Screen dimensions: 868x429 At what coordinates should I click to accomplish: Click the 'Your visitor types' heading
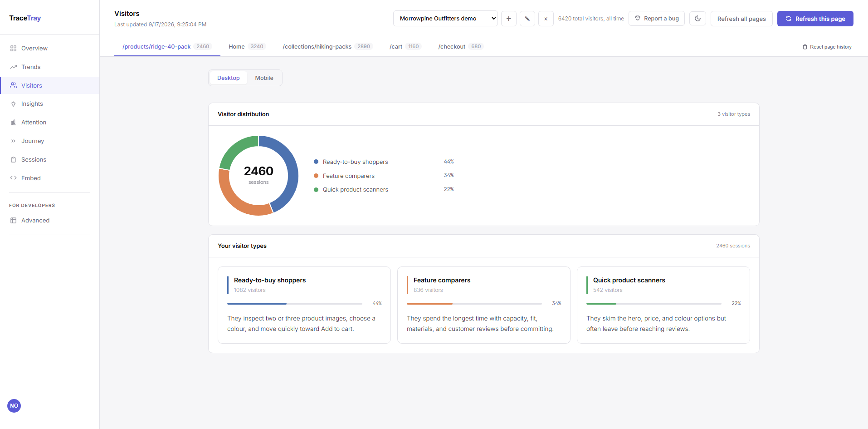(x=242, y=246)
